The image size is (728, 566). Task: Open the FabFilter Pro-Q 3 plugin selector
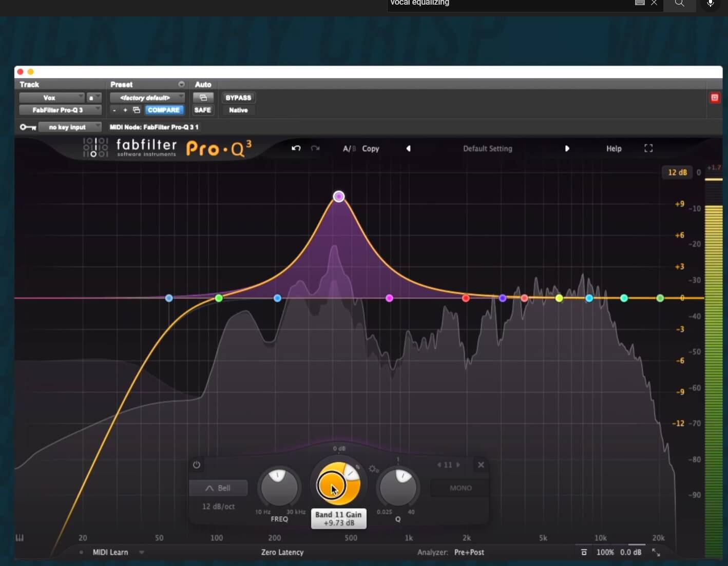coord(60,110)
